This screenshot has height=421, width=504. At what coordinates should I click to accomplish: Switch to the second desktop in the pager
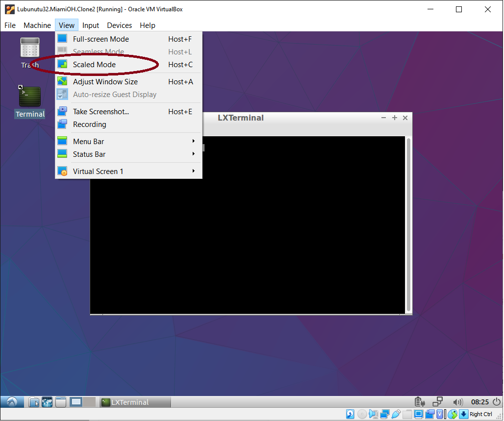click(89, 402)
